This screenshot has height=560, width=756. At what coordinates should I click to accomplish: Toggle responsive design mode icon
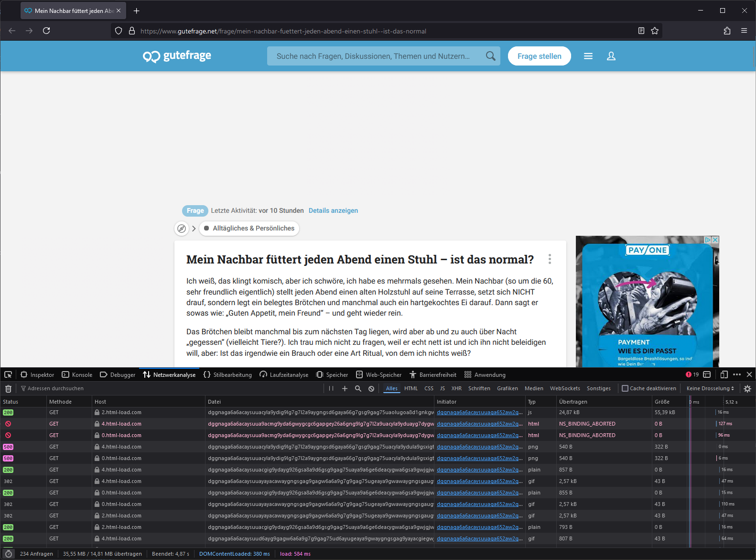click(x=724, y=374)
